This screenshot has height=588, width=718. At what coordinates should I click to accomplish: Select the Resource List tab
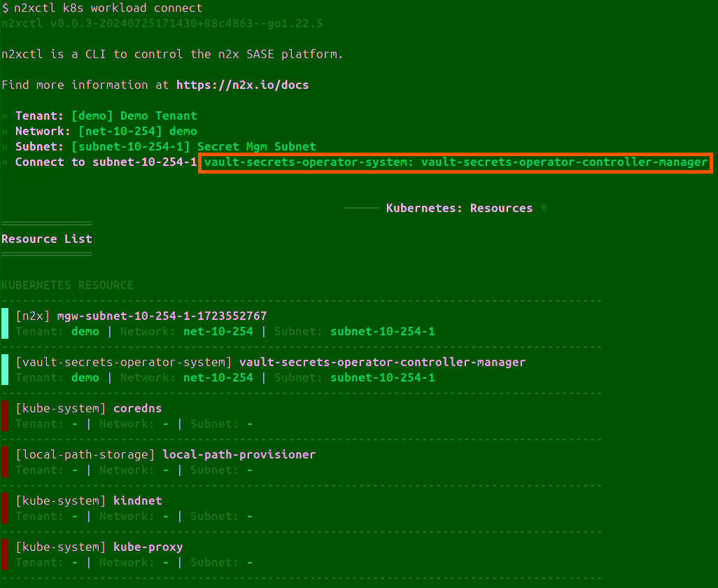coord(46,239)
